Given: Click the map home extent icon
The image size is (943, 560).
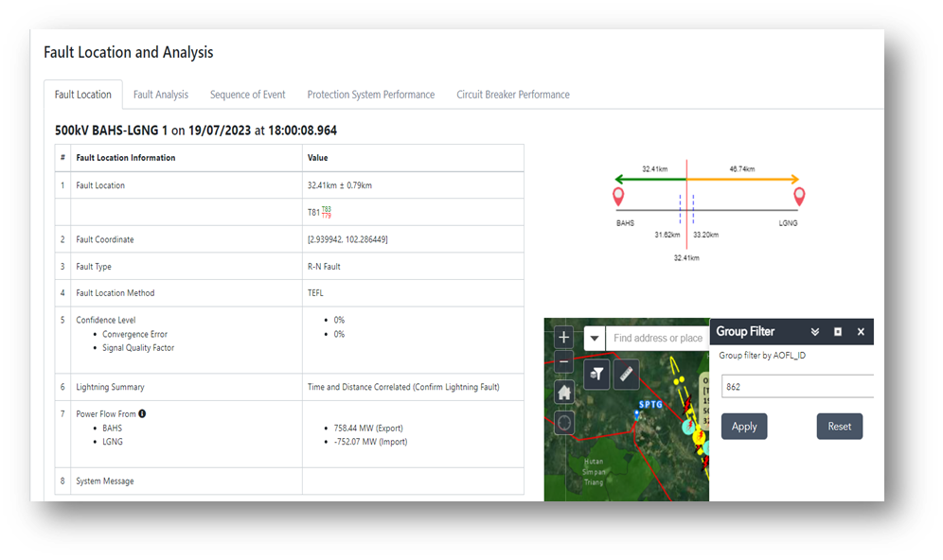Looking at the screenshot, I should point(564,392).
